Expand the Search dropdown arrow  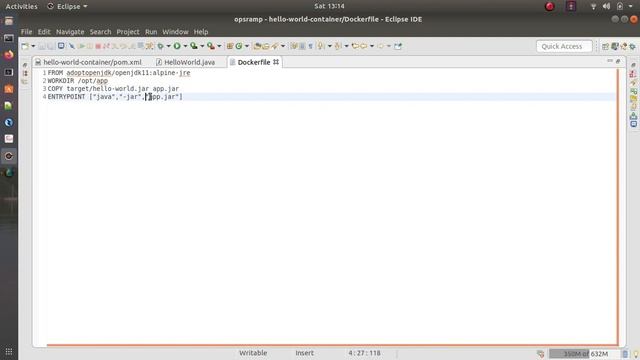click(x=283, y=46)
